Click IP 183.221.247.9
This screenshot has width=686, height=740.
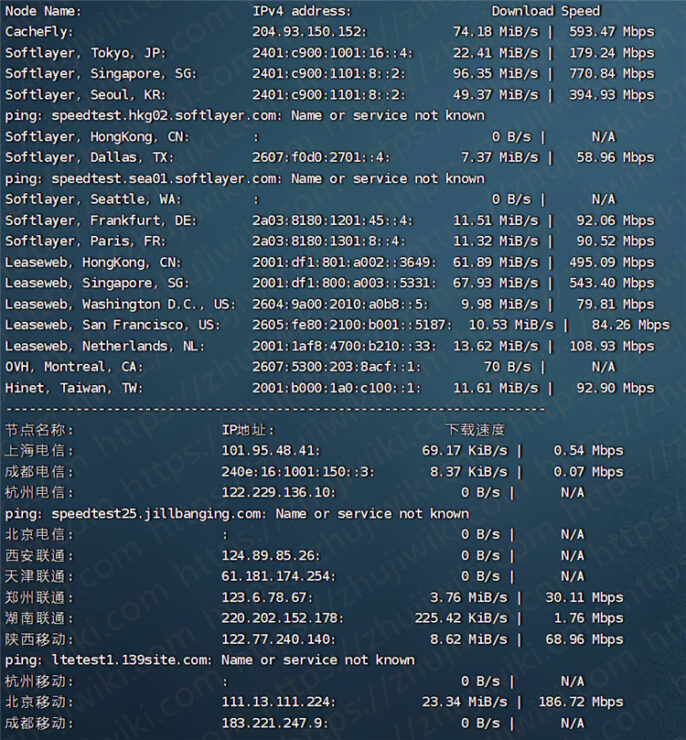275,723
